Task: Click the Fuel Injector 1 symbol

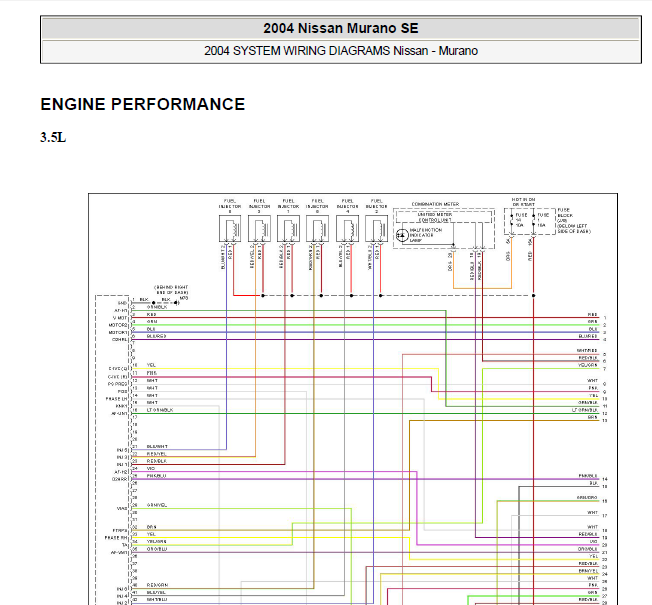Action: click(x=289, y=228)
